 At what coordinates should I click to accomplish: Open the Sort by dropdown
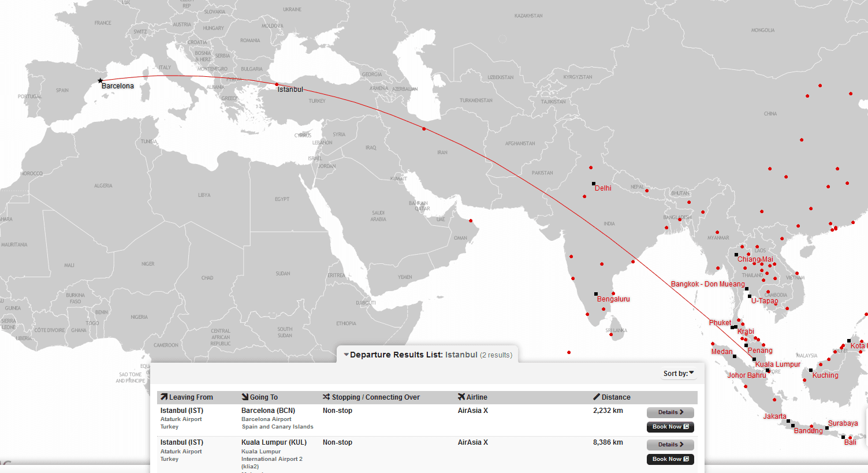coord(679,374)
